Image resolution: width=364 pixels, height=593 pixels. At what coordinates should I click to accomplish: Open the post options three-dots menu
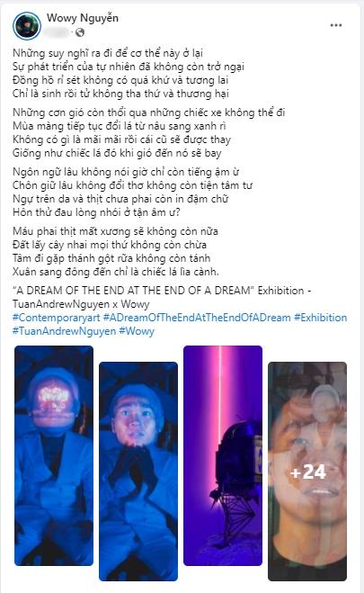(335, 25)
